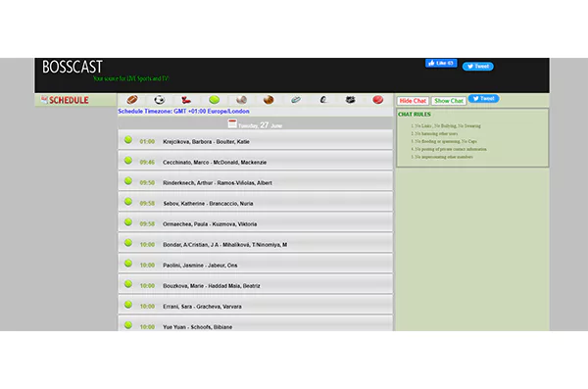
Task: Hide the chat panel
Action: tap(413, 101)
